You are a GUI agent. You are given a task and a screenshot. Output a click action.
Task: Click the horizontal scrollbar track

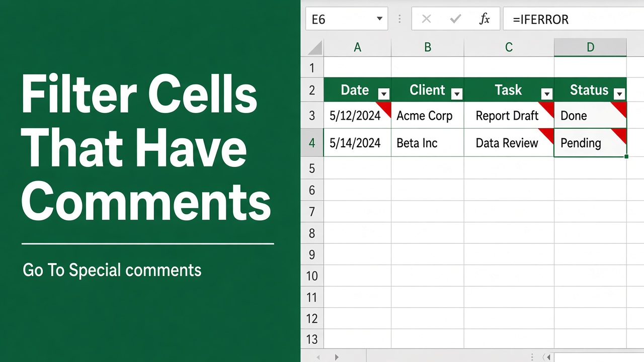(599, 357)
